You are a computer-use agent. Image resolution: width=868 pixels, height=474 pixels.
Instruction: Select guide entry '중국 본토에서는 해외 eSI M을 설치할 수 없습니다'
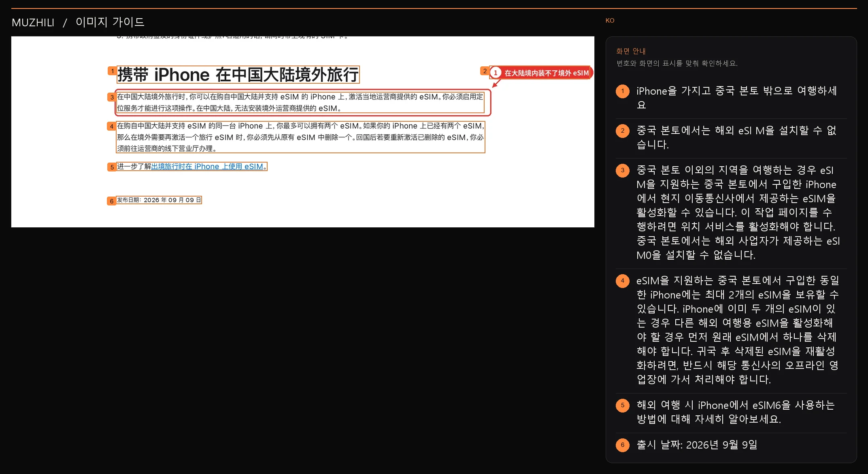point(731,138)
